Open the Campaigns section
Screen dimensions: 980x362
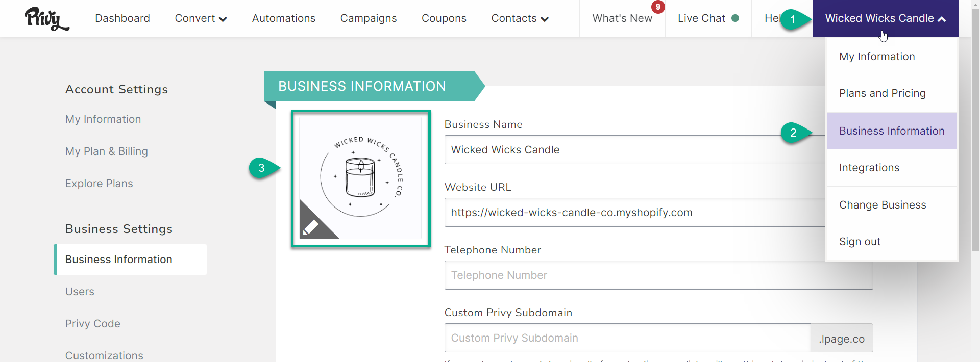[369, 18]
